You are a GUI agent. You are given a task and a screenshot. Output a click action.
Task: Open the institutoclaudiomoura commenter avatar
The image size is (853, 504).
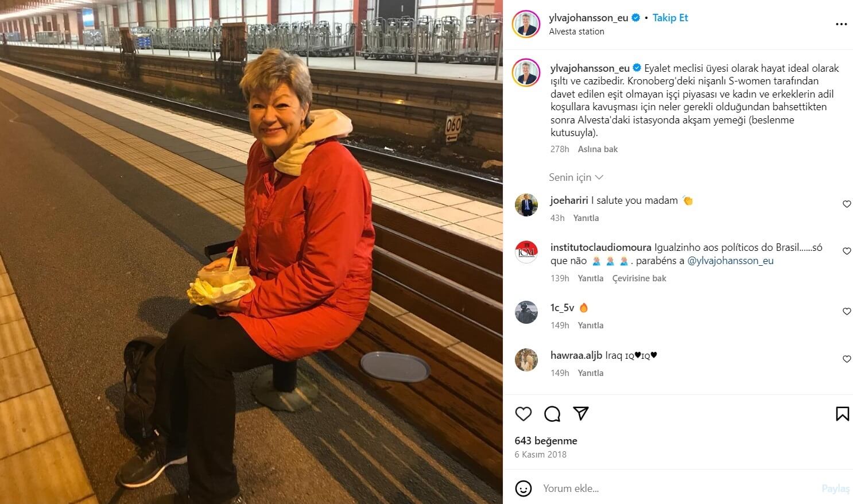coord(526,252)
